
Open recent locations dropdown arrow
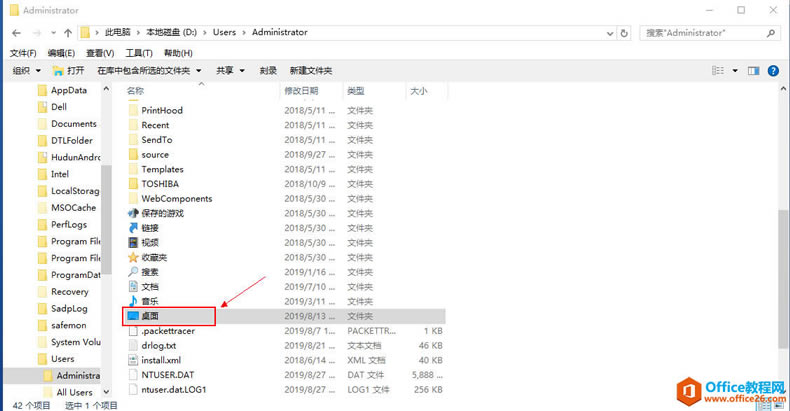pyautogui.click(x=53, y=33)
